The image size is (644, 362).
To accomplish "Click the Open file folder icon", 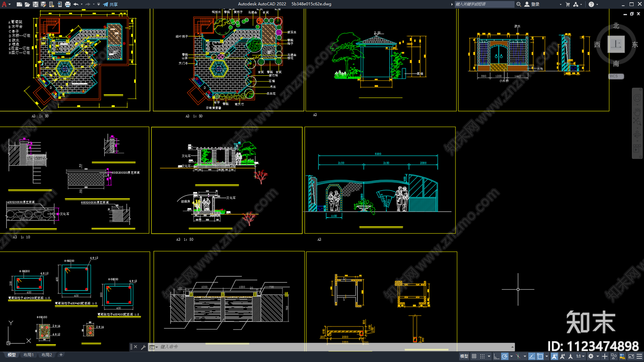I will pos(27,4).
